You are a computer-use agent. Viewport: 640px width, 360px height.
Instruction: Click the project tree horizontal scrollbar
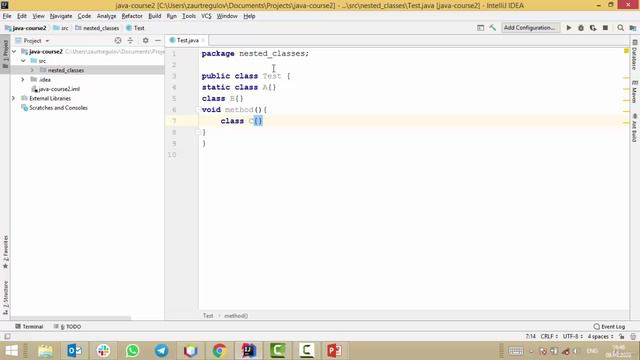point(70,318)
